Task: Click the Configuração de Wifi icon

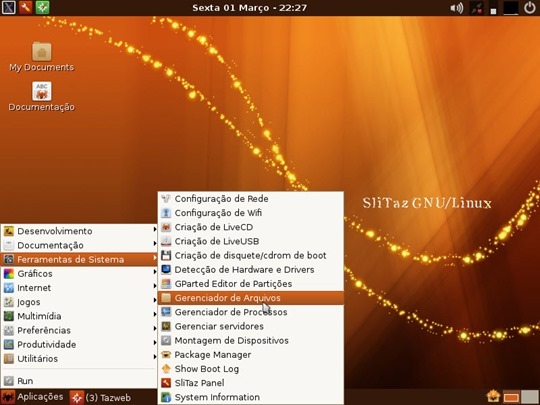Action: 166,213
